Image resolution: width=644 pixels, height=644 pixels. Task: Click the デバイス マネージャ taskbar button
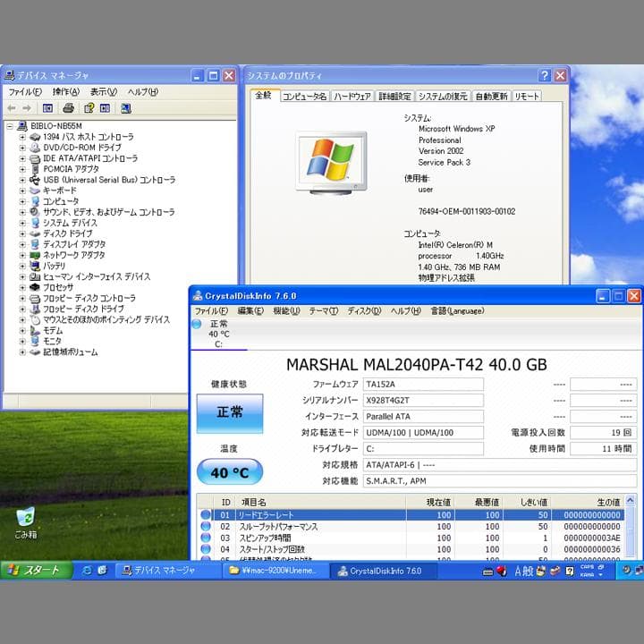click(168, 571)
